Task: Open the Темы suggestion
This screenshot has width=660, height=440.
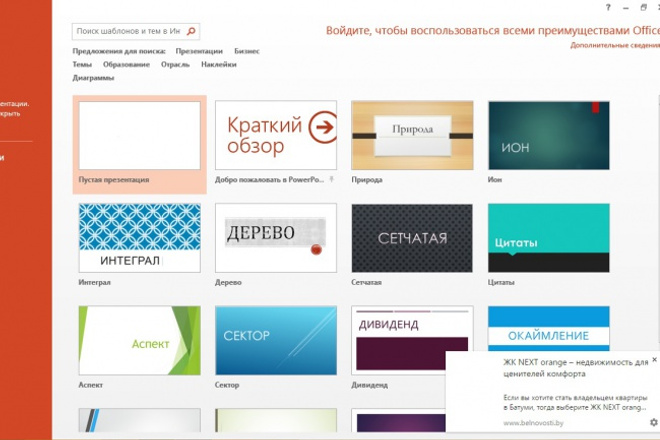Action: (x=82, y=64)
